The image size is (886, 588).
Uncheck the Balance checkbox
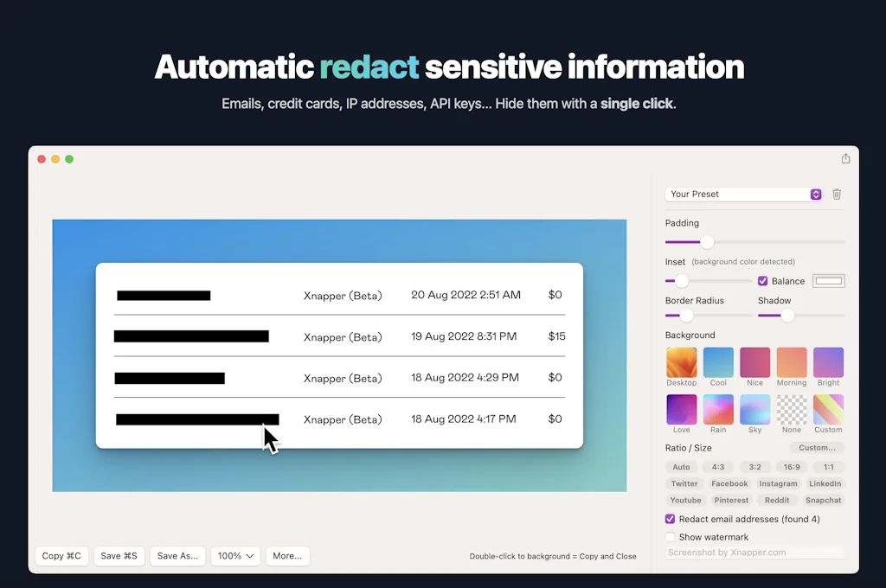[x=763, y=281]
